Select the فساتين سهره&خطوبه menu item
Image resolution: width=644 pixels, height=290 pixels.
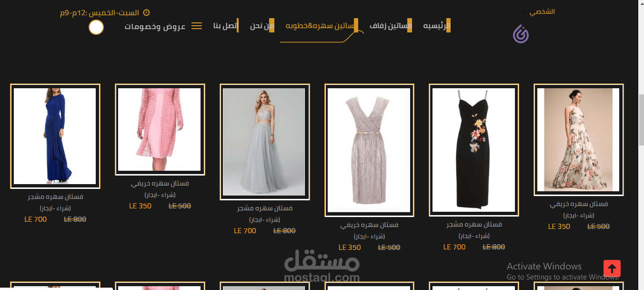pyautogui.click(x=322, y=26)
